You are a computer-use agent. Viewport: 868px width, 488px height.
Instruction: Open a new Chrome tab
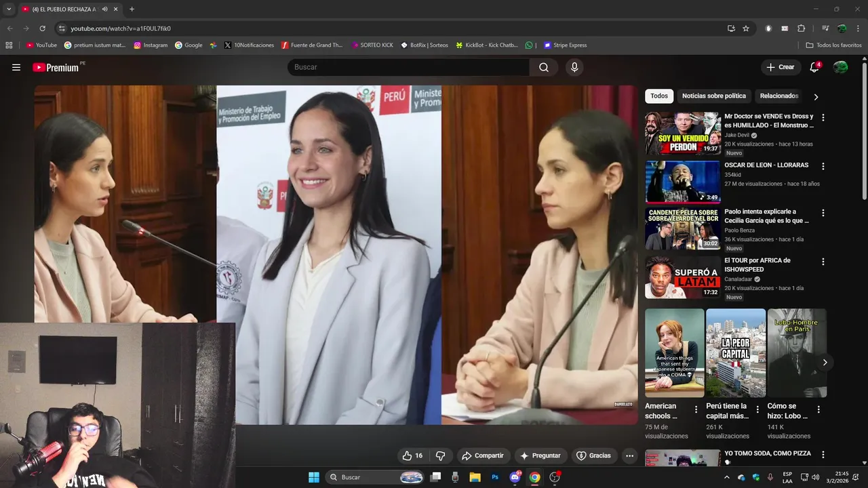(x=132, y=9)
